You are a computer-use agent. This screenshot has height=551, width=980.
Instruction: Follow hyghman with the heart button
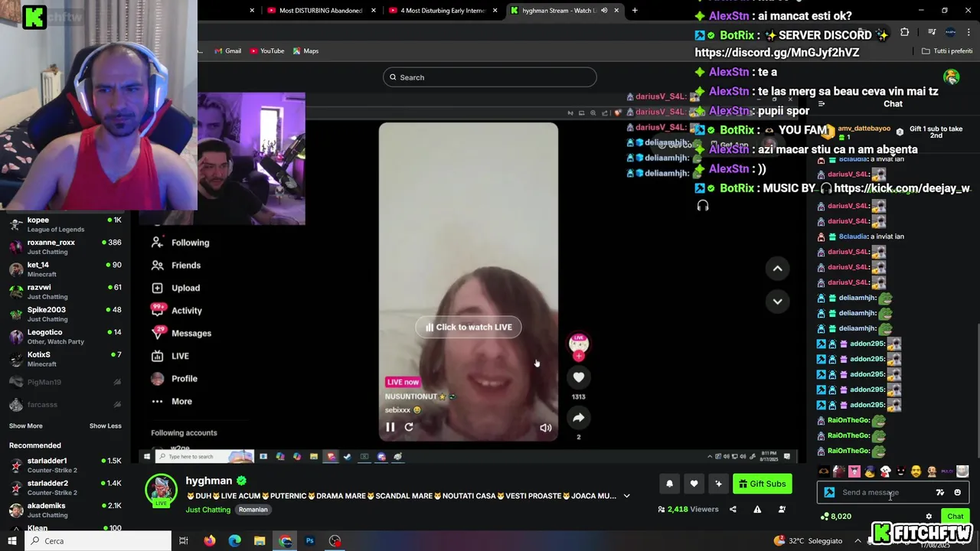click(694, 484)
